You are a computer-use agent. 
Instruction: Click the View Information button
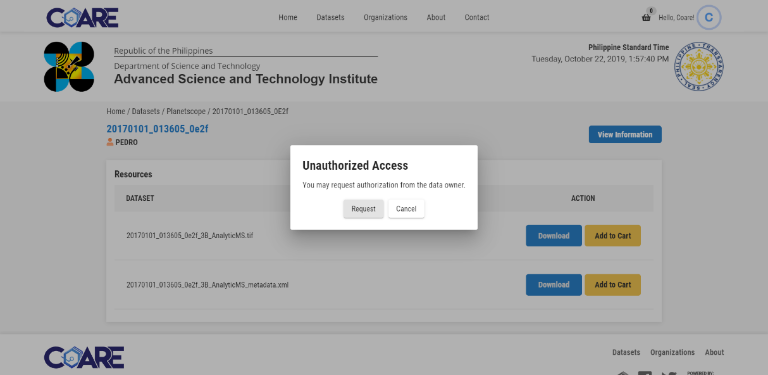tap(625, 135)
